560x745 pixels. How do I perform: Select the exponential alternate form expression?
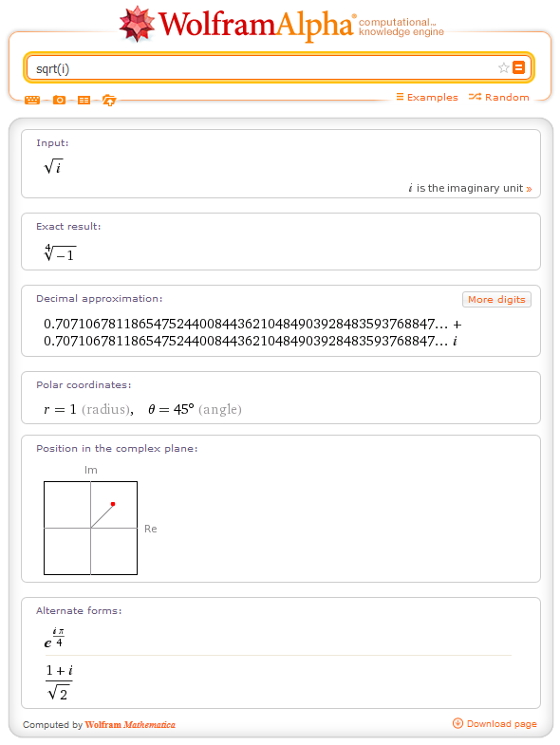[54, 638]
